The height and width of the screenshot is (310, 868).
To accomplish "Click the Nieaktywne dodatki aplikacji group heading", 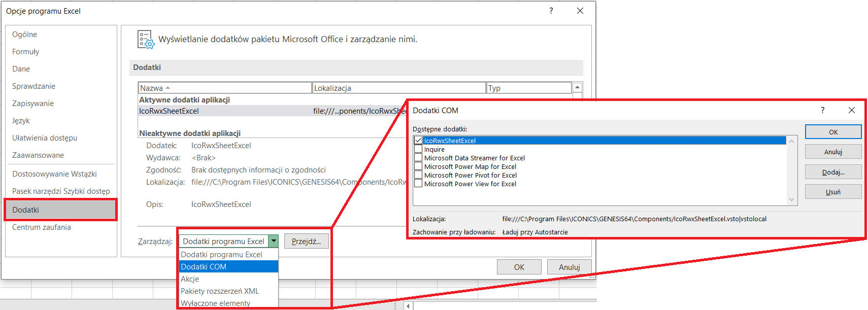I will [x=190, y=133].
